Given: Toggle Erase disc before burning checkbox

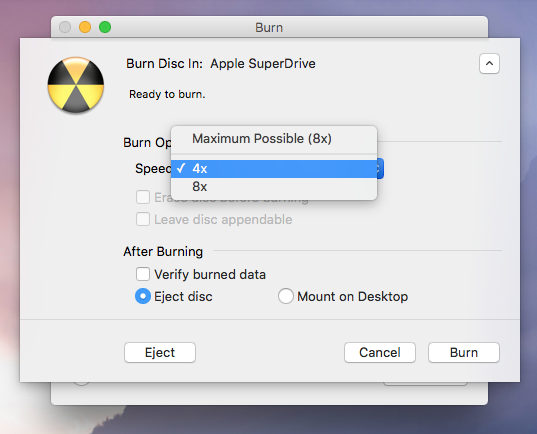Looking at the screenshot, I should tap(143, 197).
